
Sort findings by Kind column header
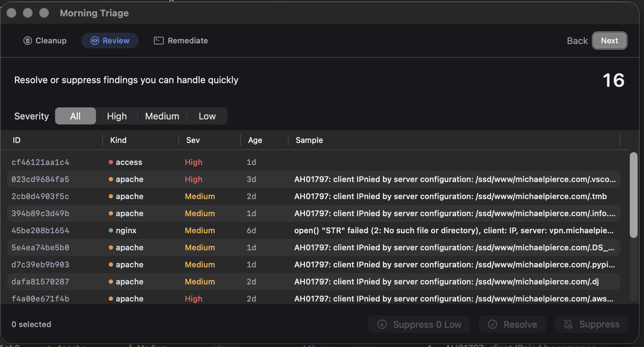pyautogui.click(x=118, y=140)
